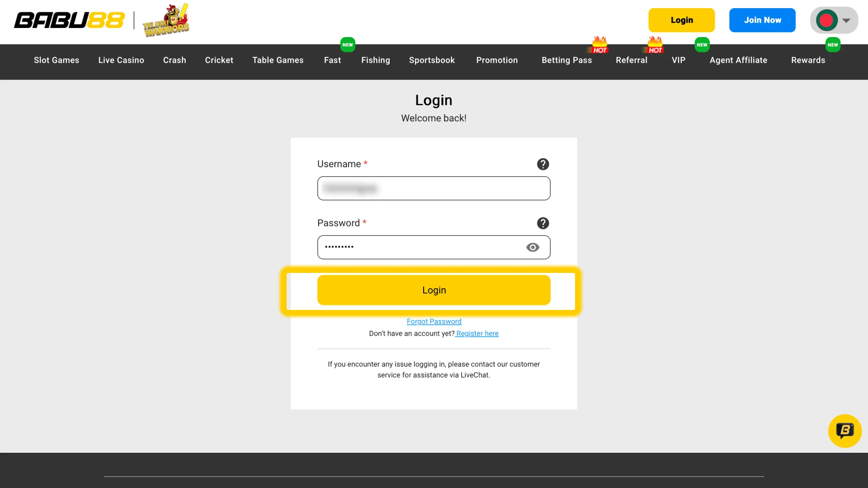Image resolution: width=868 pixels, height=488 pixels.
Task: Click the Babu88 logo
Action: (x=70, y=20)
